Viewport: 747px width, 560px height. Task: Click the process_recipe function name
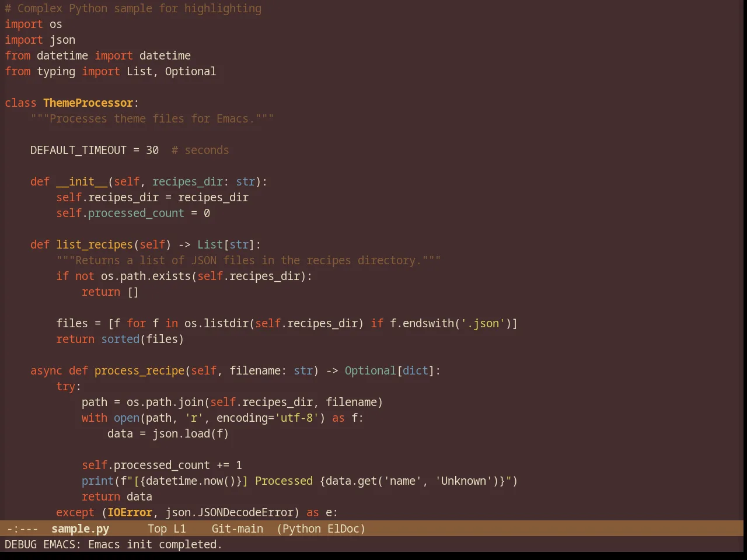pos(139,371)
